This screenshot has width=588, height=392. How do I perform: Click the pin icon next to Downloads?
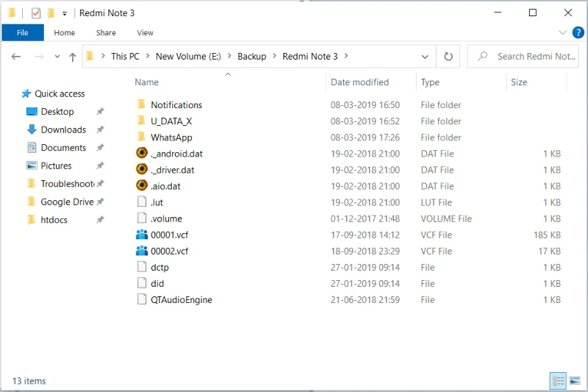(x=100, y=129)
